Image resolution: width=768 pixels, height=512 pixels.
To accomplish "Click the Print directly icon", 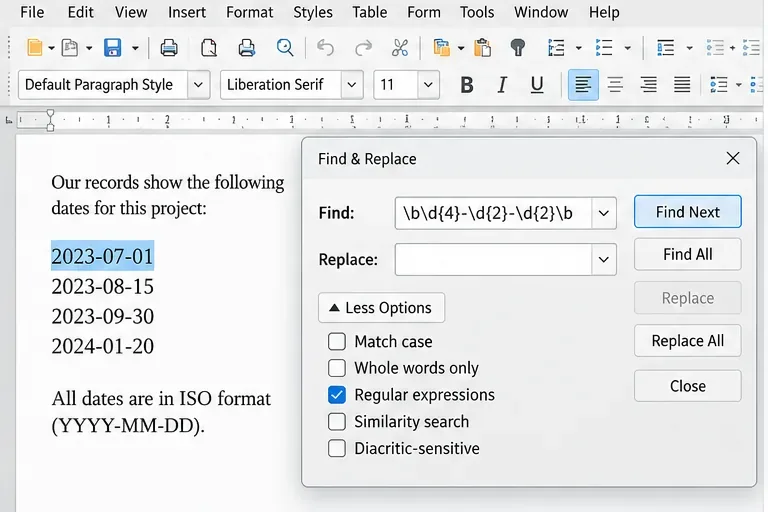I will tap(169, 48).
